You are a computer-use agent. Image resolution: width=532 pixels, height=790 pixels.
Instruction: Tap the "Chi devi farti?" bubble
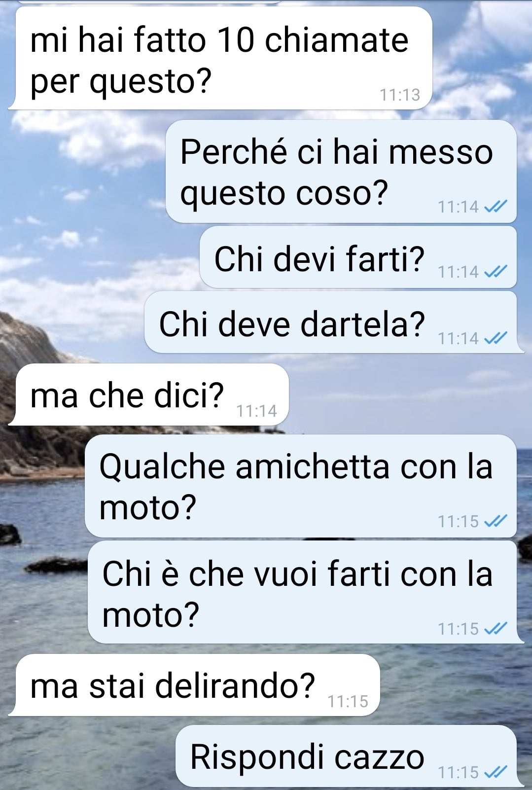[x=358, y=257]
